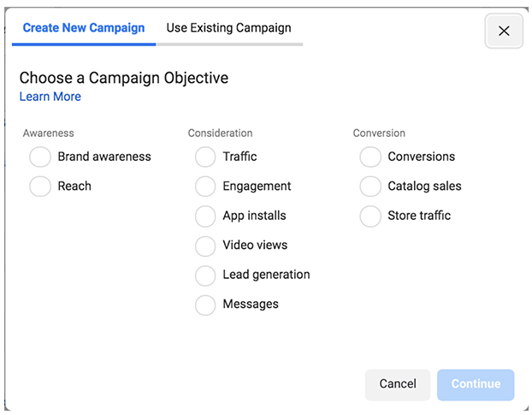This screenshot has height=415, width=532.
Task: Select the App installs radio button
Action: pyautogui.click(x=205, y=216)
